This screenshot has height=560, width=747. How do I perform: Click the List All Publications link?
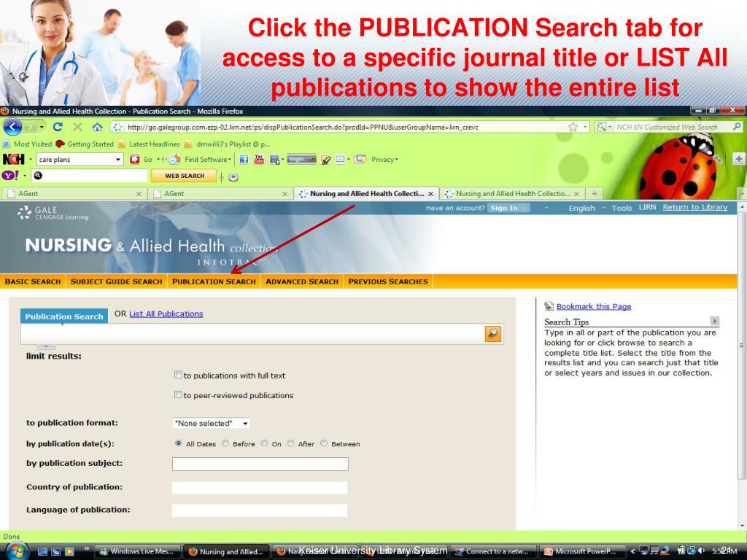[x=166, y=314]
